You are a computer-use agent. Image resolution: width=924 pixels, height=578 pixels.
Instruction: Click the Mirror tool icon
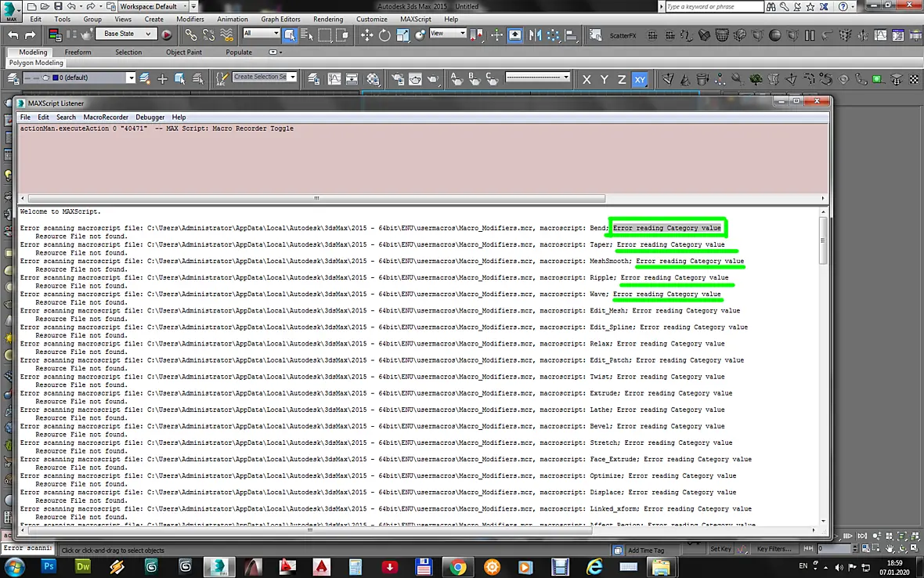535,35
